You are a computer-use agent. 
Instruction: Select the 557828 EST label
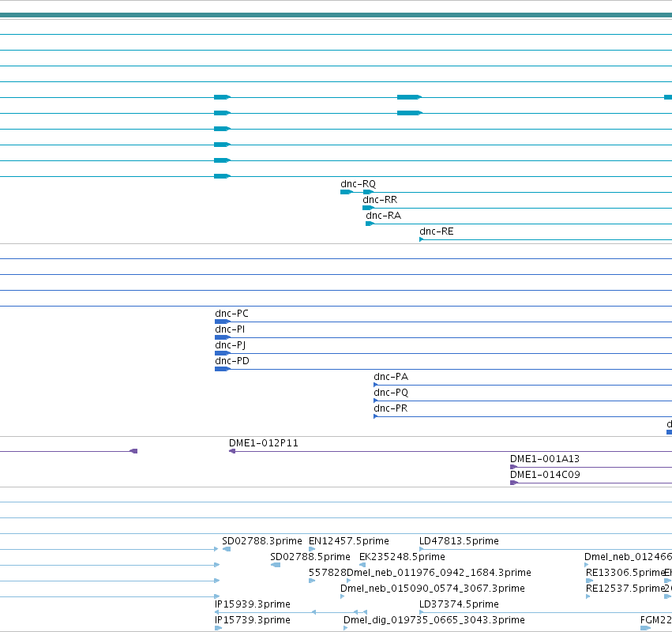coord(328,573)
